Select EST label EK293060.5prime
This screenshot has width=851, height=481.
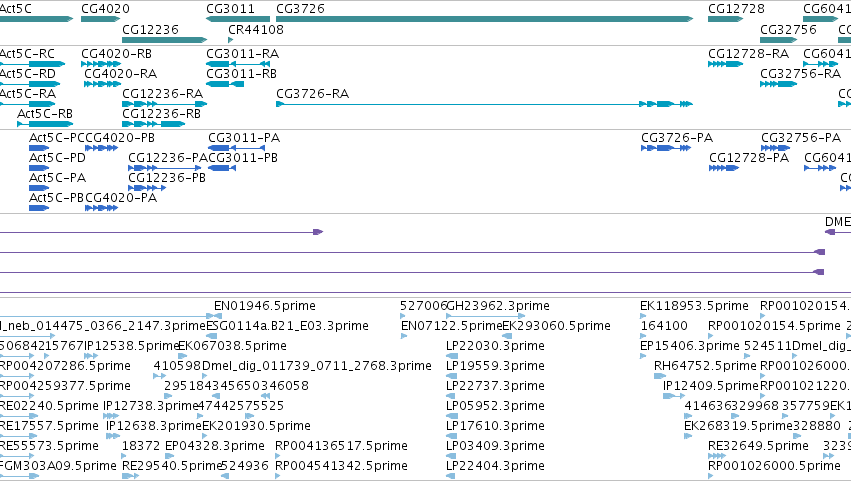[556, 326]
